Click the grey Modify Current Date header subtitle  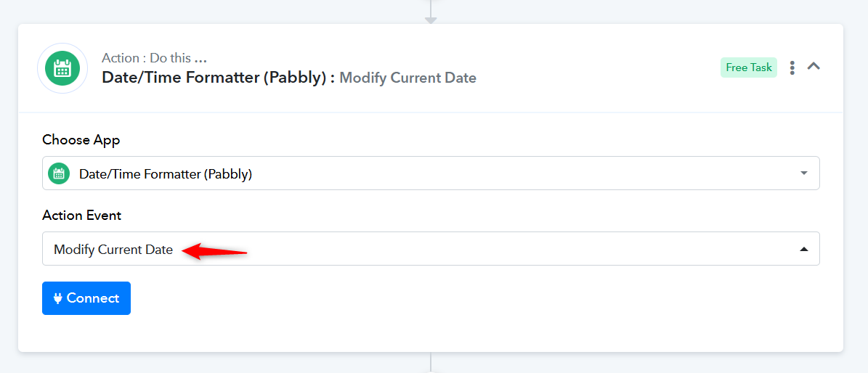click(407, 78)
